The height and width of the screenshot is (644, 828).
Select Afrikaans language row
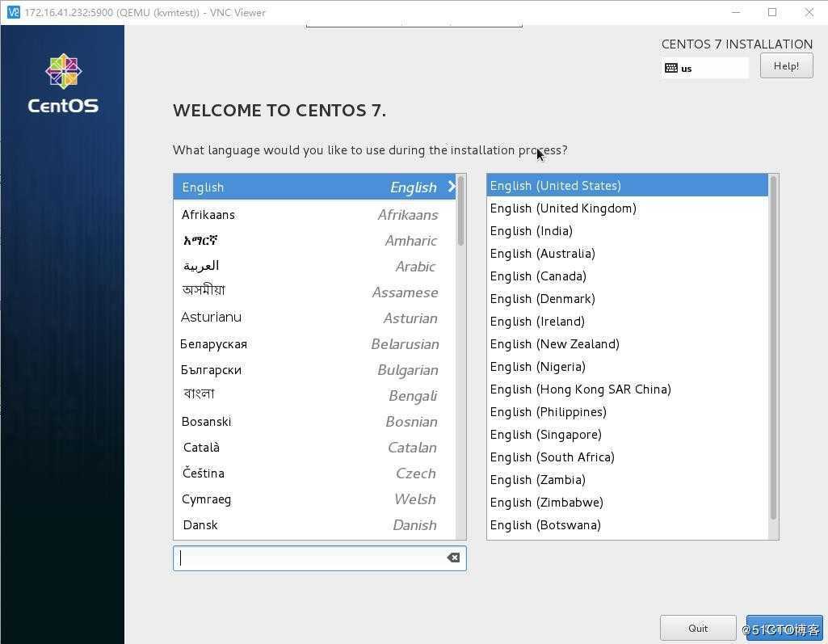pyautogui.click(x=315, y=214)
